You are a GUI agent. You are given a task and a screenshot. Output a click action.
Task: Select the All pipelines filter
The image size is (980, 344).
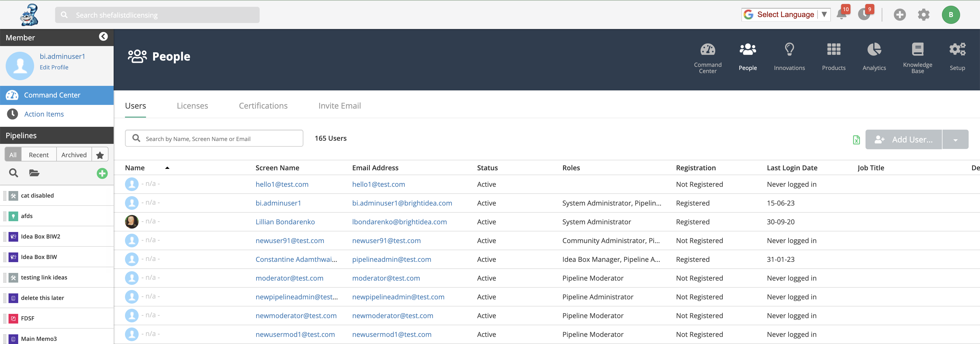(x=13, y=155)
